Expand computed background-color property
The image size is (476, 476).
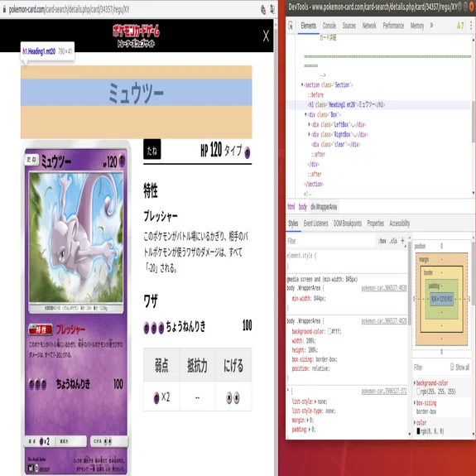(415, 383)
